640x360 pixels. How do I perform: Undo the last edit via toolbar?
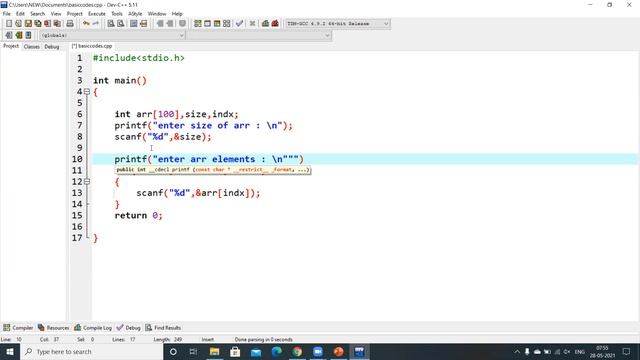point(86,24)
